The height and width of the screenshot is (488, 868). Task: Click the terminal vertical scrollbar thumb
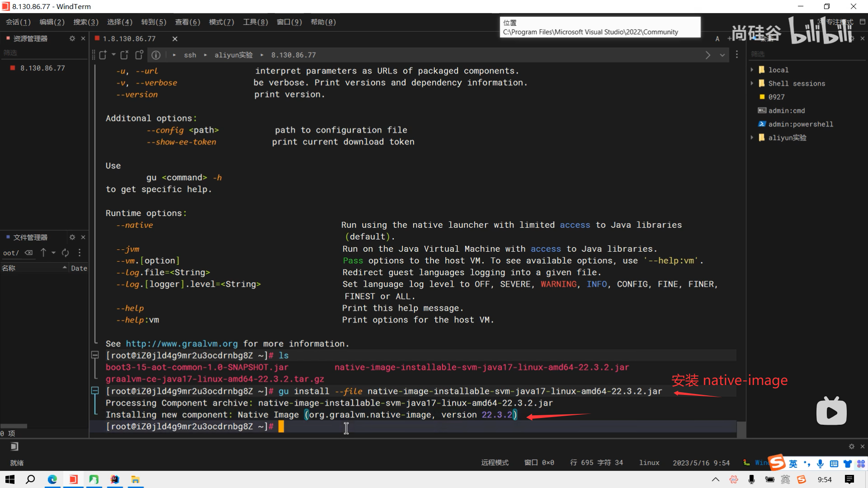click(741, 429)
